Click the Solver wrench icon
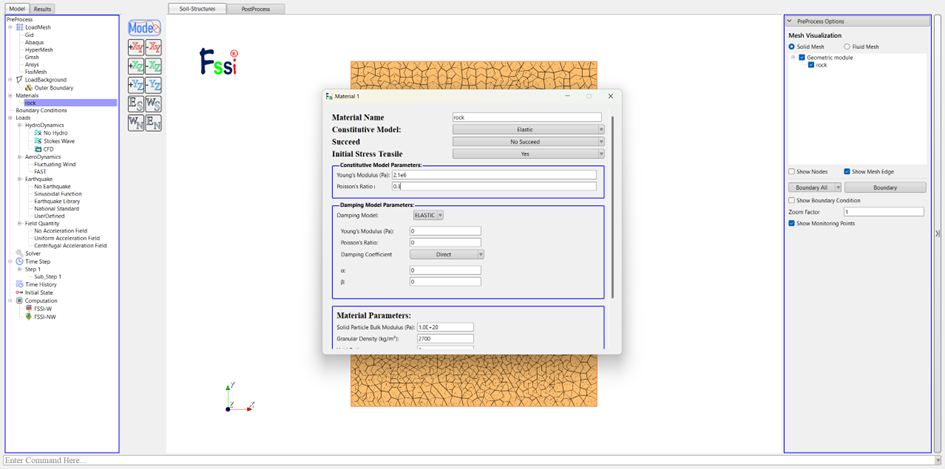This screenshot has width=945, height=469. pyautogui.click(x=19, y=253)
